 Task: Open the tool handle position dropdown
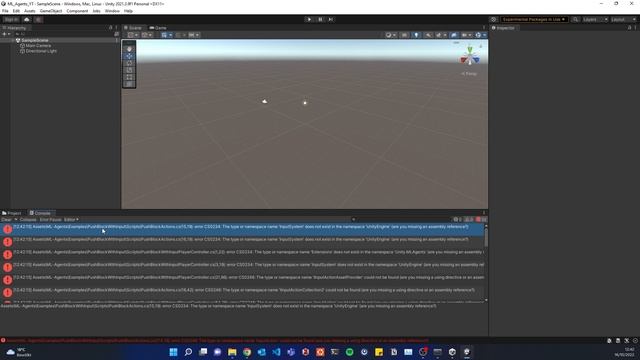(132, 35)
